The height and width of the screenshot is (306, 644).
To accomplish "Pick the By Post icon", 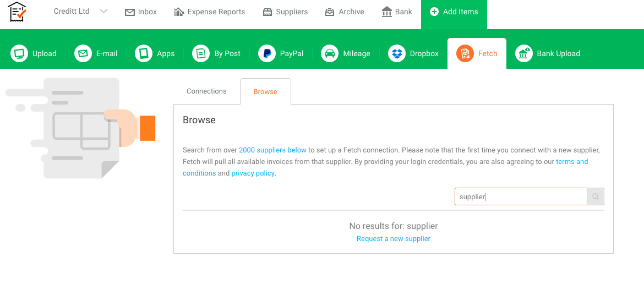I will (201, 53).
